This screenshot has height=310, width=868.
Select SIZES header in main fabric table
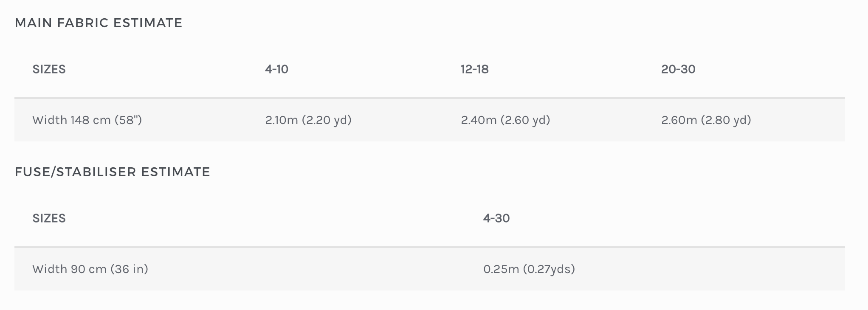coord(49,69)
